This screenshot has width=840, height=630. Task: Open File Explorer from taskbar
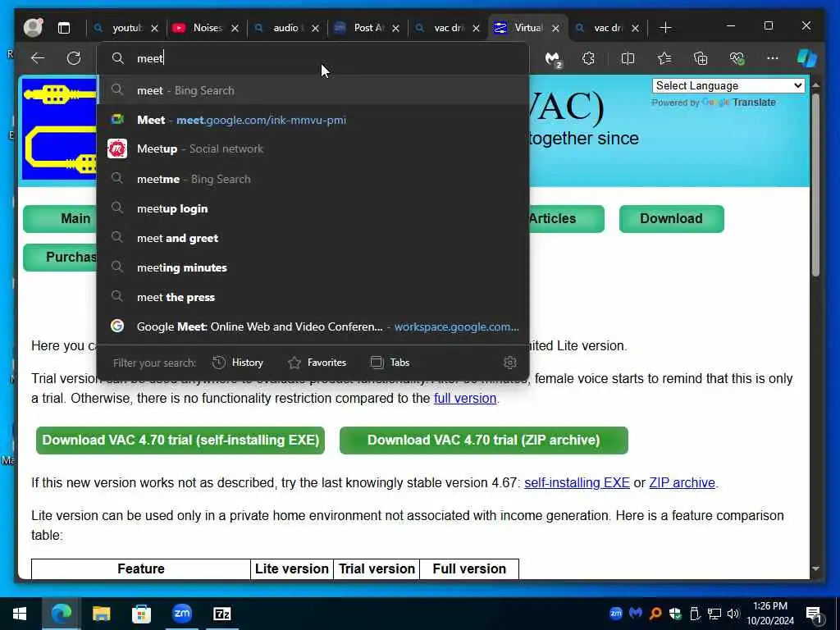coord(101,614)
